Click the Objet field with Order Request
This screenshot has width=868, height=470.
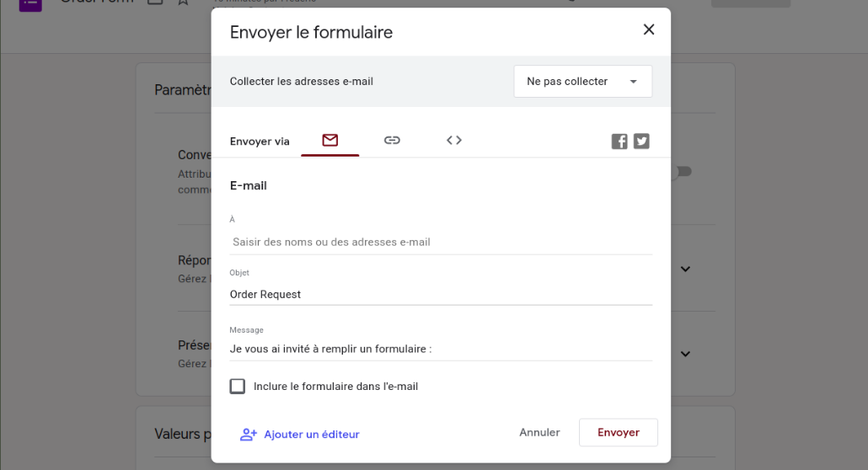click(441, 295)
